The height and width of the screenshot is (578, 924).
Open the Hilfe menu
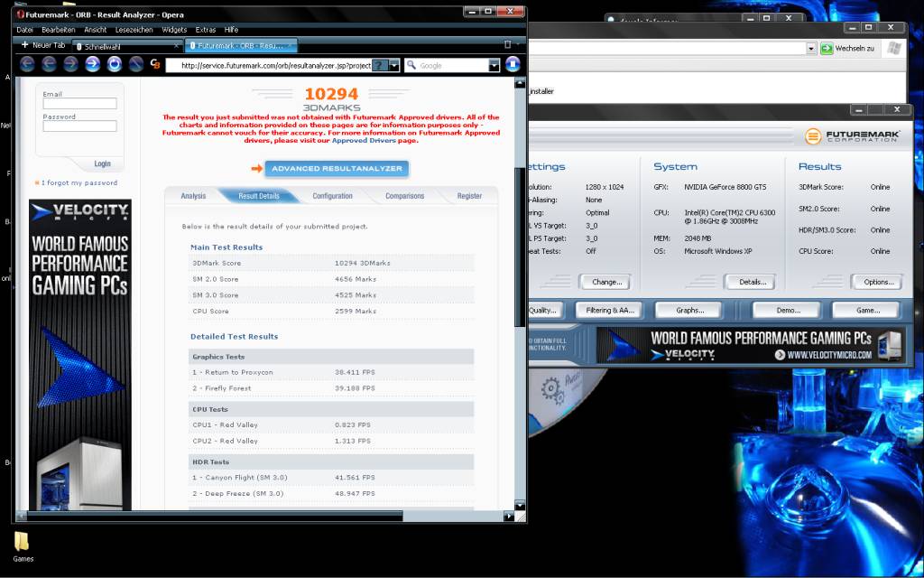pyautogui.click(x=231, y=30)
